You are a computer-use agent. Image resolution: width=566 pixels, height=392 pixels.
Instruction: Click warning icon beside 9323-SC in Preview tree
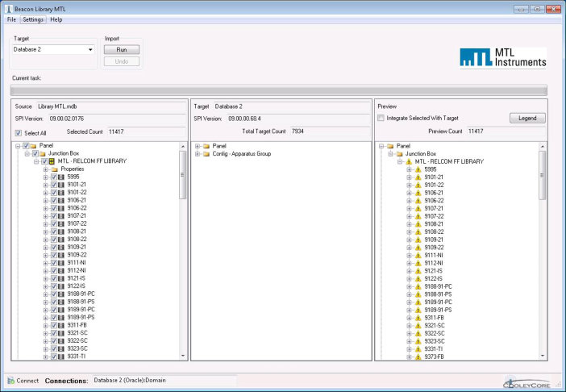pyautogui.click(x=418, y=341)
